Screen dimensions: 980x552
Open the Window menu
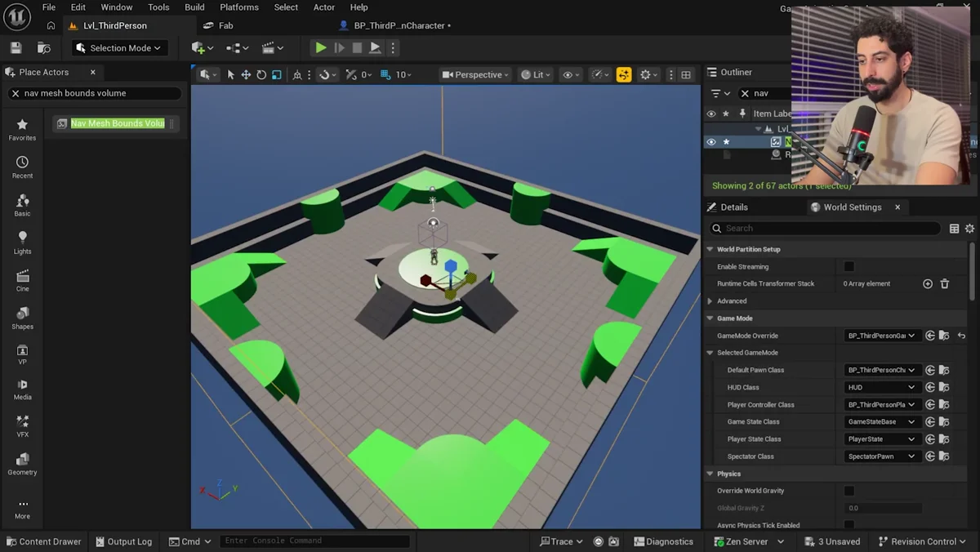point(116,7)
